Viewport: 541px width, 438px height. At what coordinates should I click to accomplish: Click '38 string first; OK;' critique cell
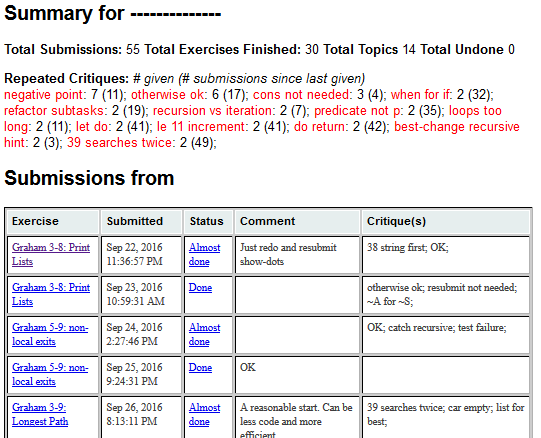click(x=446, y=255)
